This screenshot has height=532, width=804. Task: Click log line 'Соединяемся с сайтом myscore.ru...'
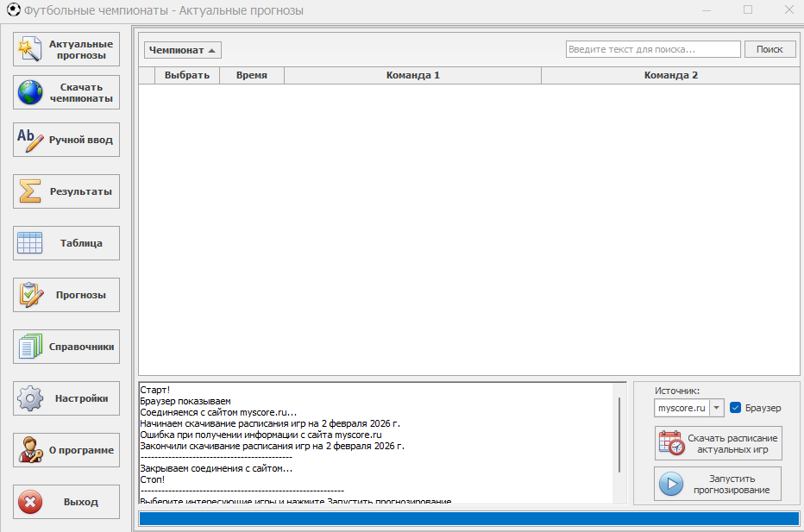tap(218, 412)
